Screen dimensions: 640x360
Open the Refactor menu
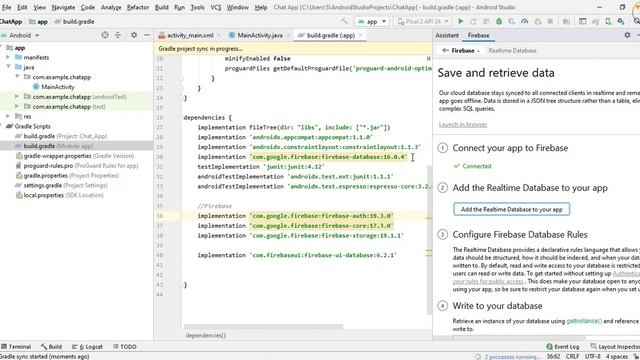[138, 7]
